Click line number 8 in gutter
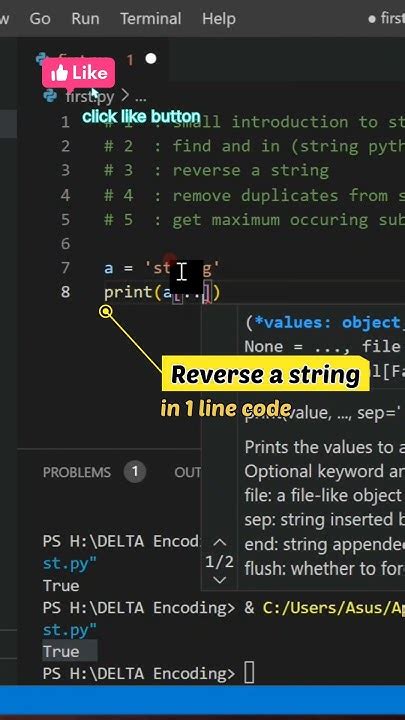Image resolution: width=405 pixels, height=720 pixels. (x=65, y=292)
